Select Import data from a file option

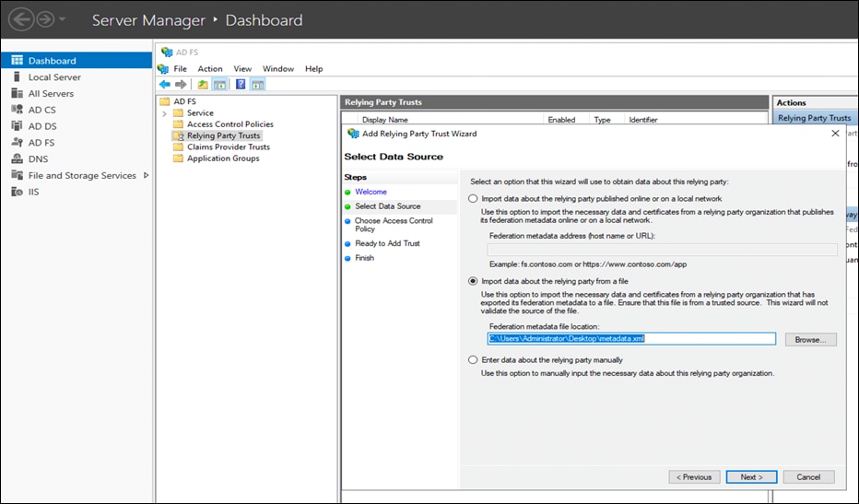474,281
